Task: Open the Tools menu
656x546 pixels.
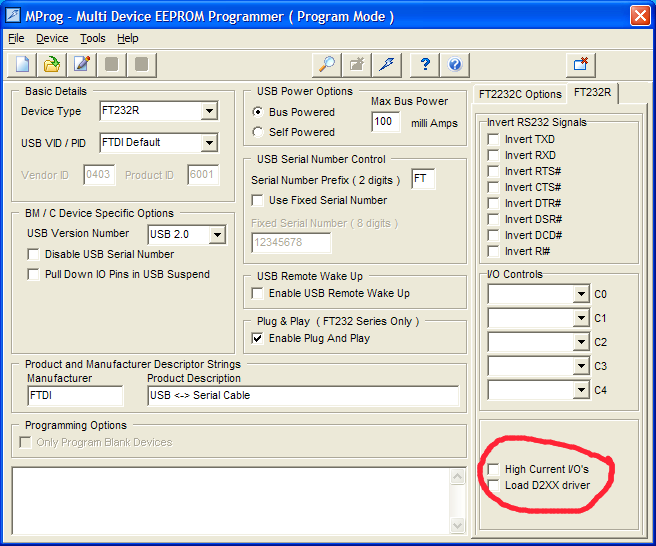Action: point(92,38)
